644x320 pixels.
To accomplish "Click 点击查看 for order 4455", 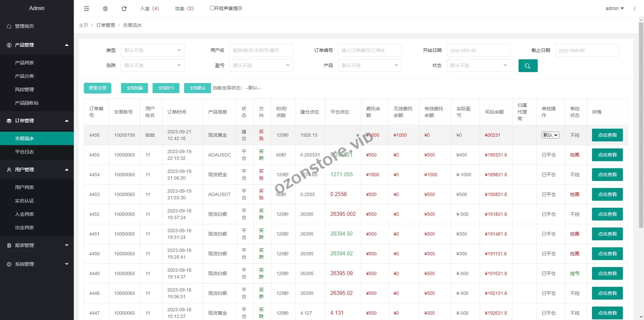I will click(607, 155).
